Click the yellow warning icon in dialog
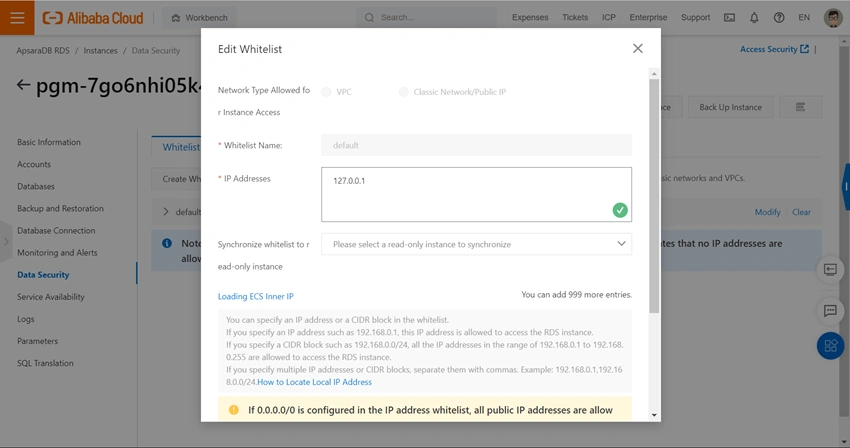This screenshot has height=448, width=850. point(234,409)
